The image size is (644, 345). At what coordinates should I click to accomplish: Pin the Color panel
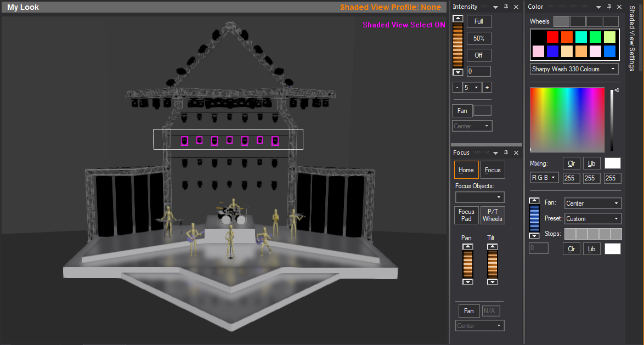coord(609,7)
